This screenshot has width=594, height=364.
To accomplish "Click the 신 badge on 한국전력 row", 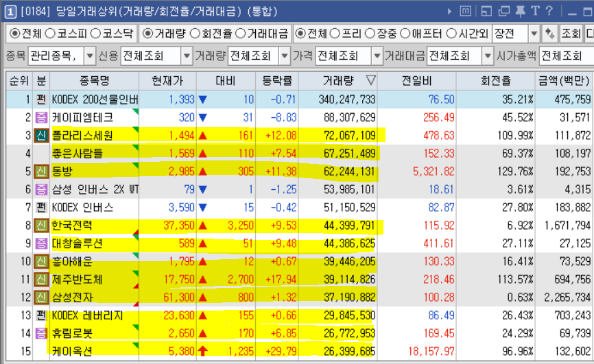I will [x=41, y=226].
